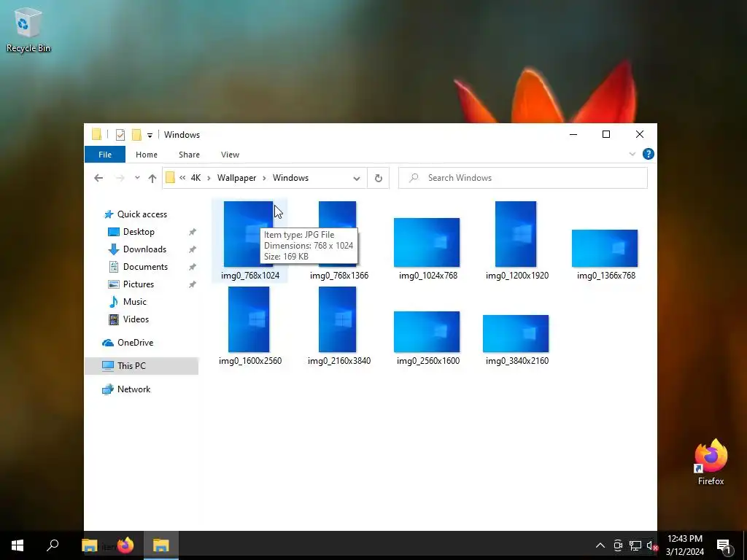Select This PC in the navigation pane
Viewport: 747px width, 560px height.
(141, 366)
